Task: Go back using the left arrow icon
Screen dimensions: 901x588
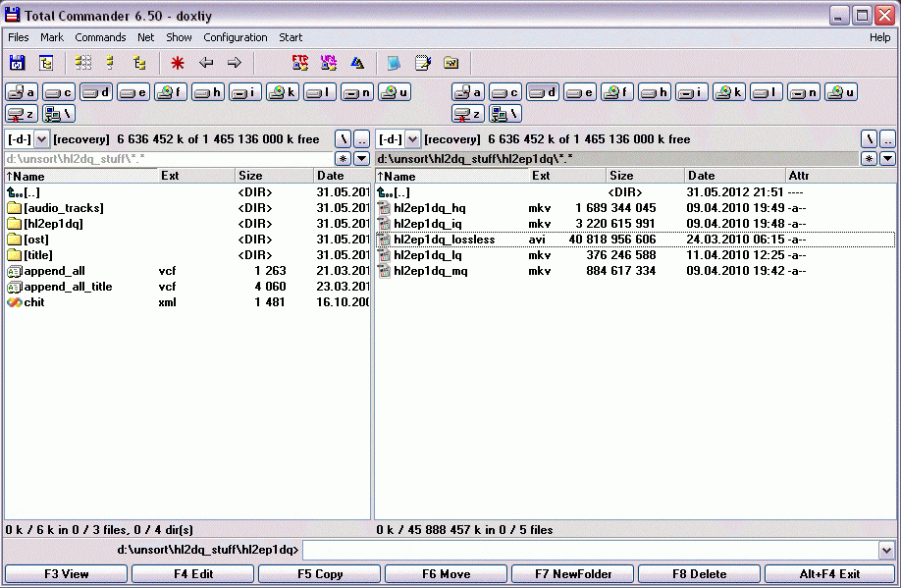Action: tap(206, 63)
